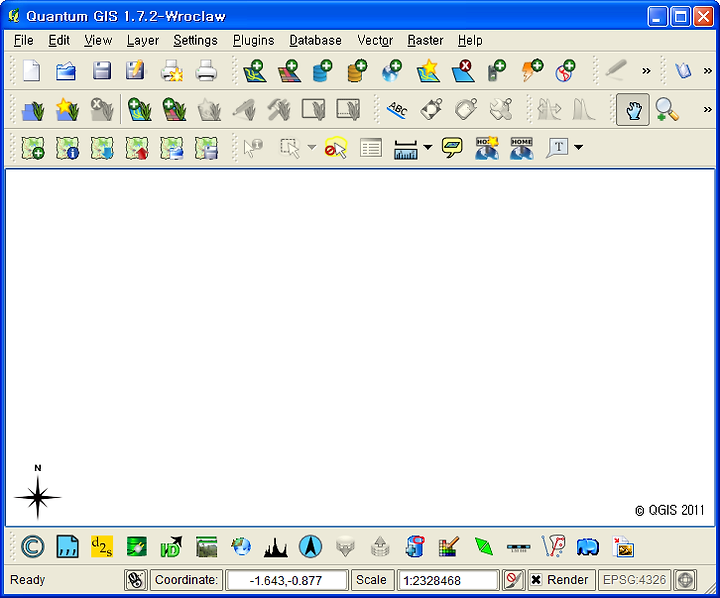The height and width of the screenshot is (598, 720).
Task: Click the Coordinate value field
Action: (x=287, y=580)
